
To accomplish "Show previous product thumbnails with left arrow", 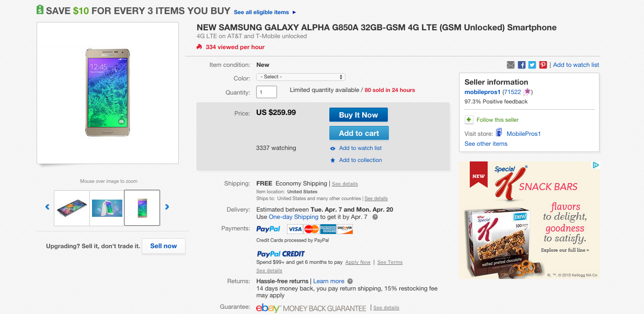I will 47,207.
